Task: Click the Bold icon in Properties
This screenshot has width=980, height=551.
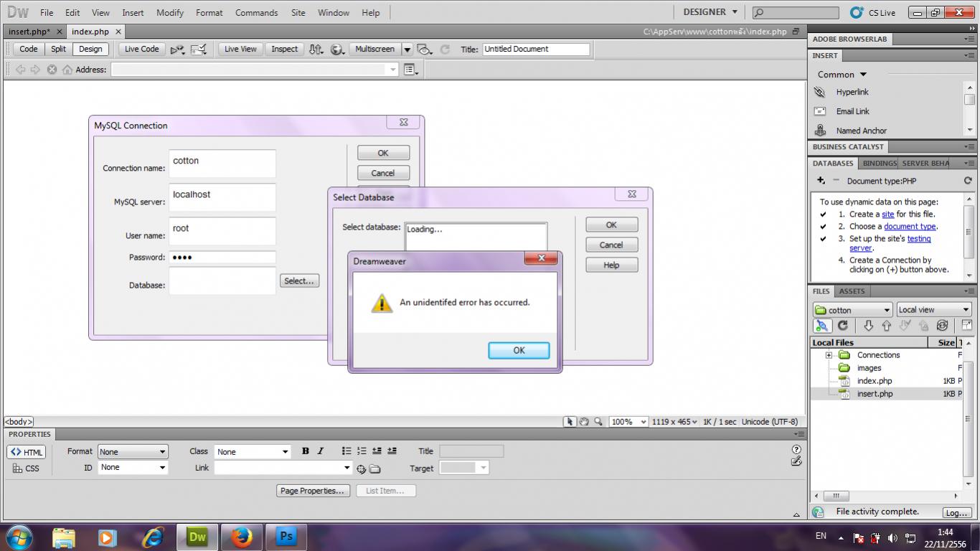Action: [x=306, y=451]
